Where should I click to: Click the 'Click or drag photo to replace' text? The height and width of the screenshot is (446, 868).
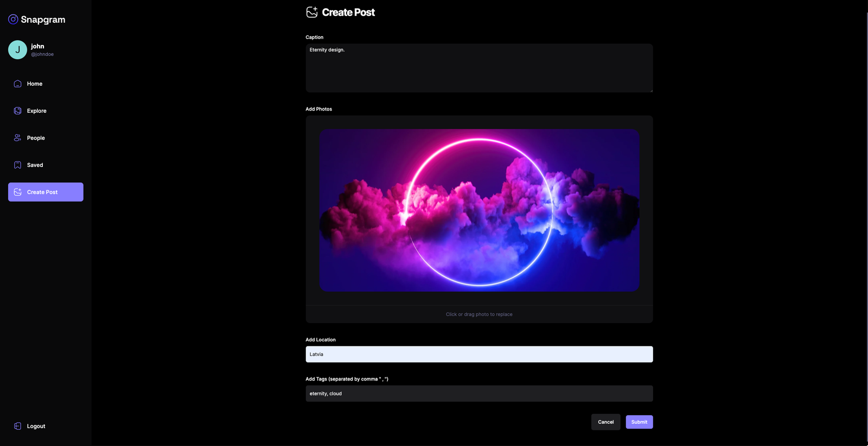(x=479, y=314)
